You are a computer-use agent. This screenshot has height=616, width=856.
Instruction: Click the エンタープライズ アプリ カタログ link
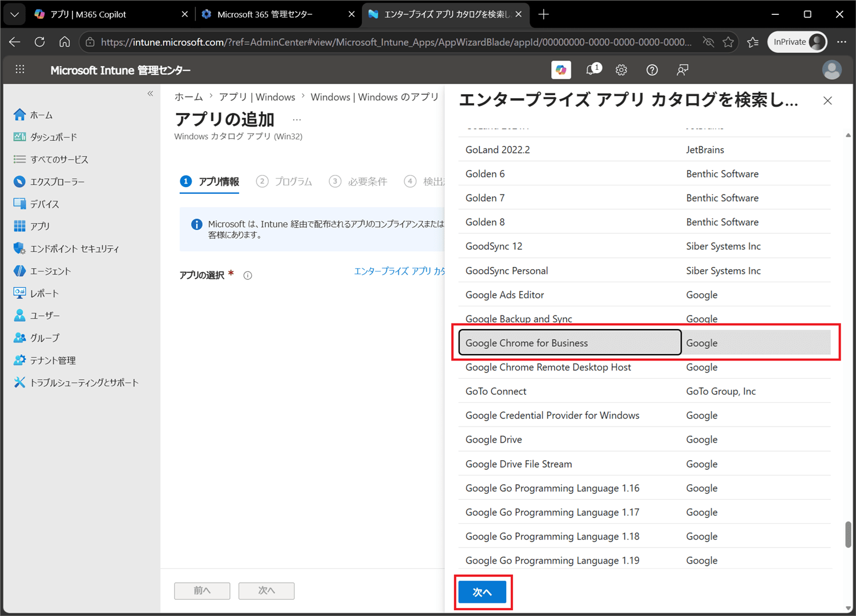pos(399,271)
